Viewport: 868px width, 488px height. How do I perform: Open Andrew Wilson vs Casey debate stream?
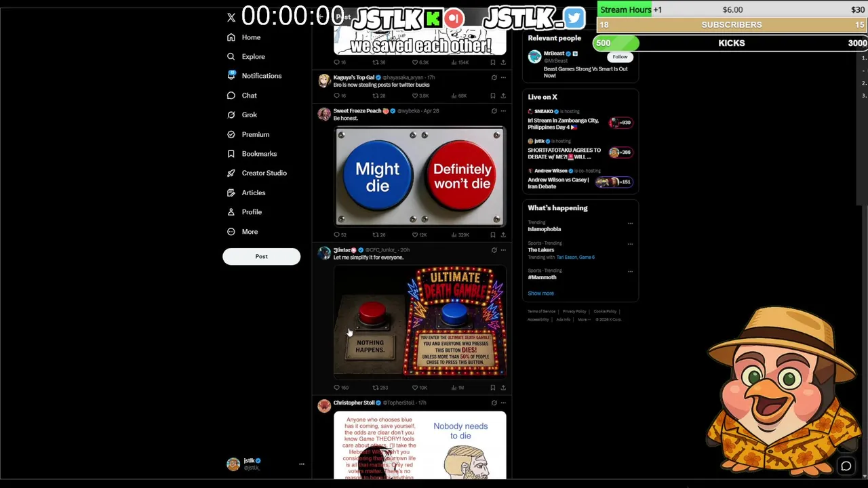pyautogui.click(x=580, y=180)
